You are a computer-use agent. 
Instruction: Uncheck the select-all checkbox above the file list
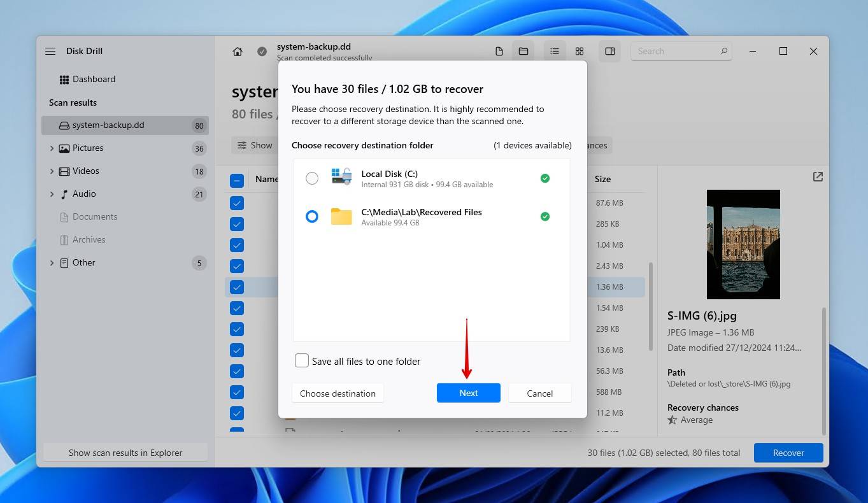236,180
